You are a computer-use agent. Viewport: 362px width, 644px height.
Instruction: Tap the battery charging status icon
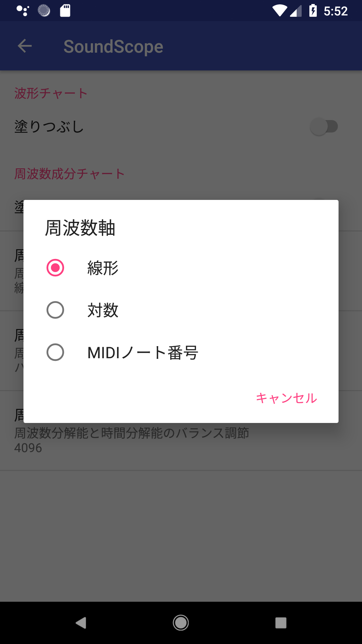tap(313, 11)
